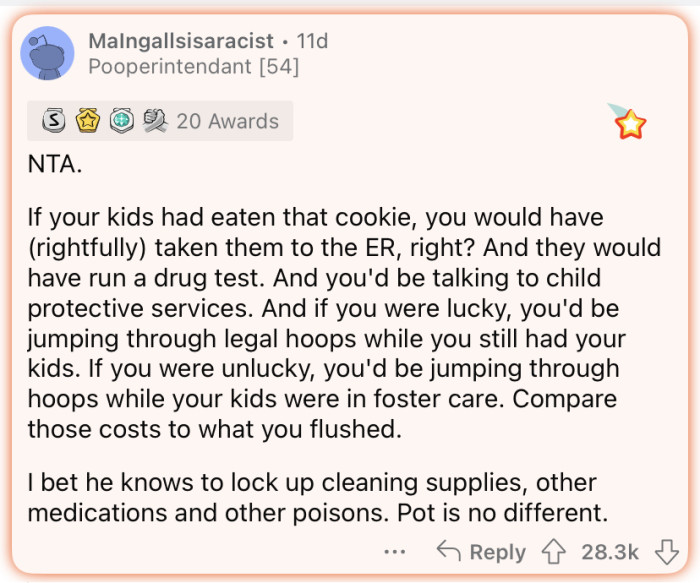This screenshot has width=700, height=583.
Task: Downvote this comment
Action: click(x=666, y=551)
